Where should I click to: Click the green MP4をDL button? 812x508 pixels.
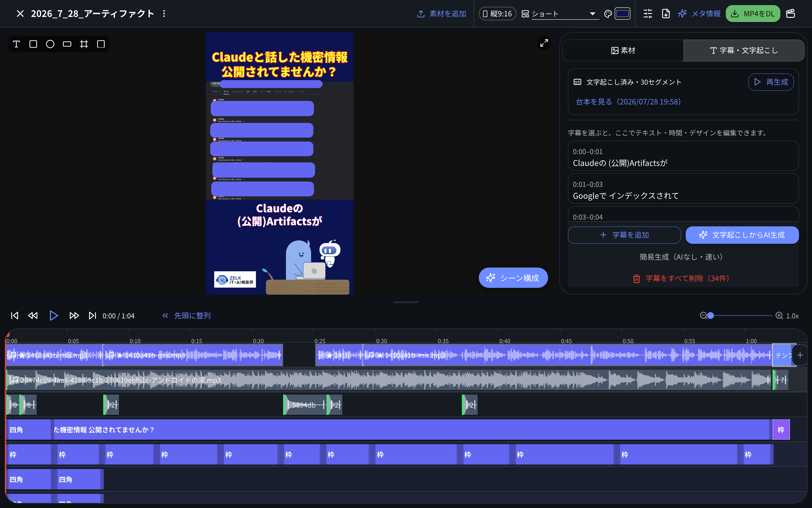coord(753,14)
